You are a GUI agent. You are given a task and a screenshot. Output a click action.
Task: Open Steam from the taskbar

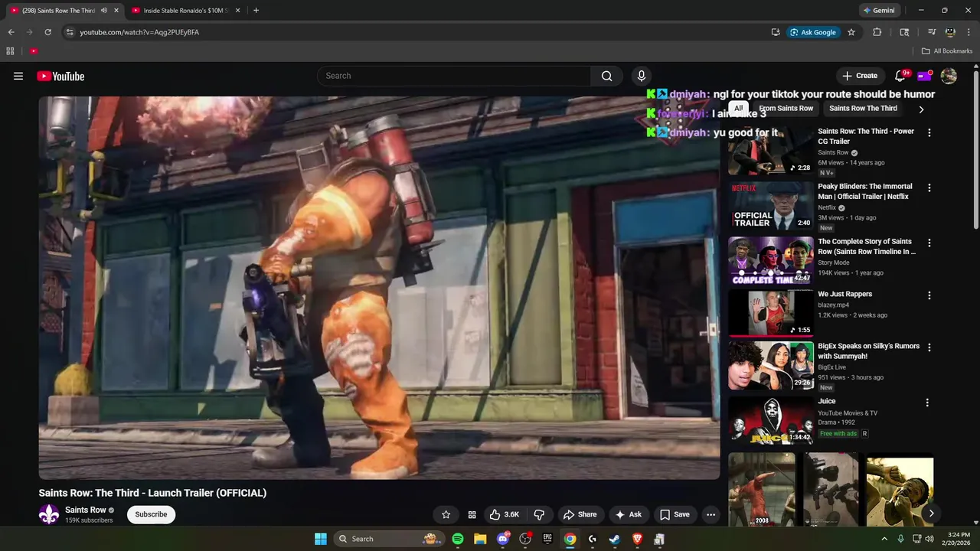coord(614,539)
